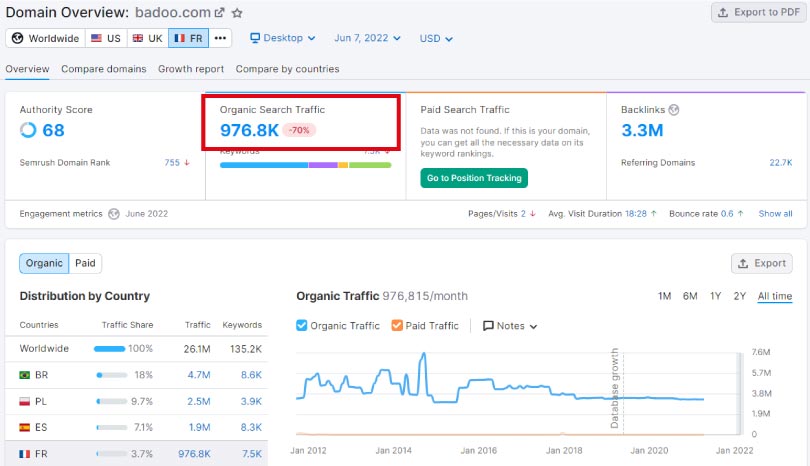Select UK country tab
The height and width of the screenshot is (466, 810).
[x=148, y=38]
